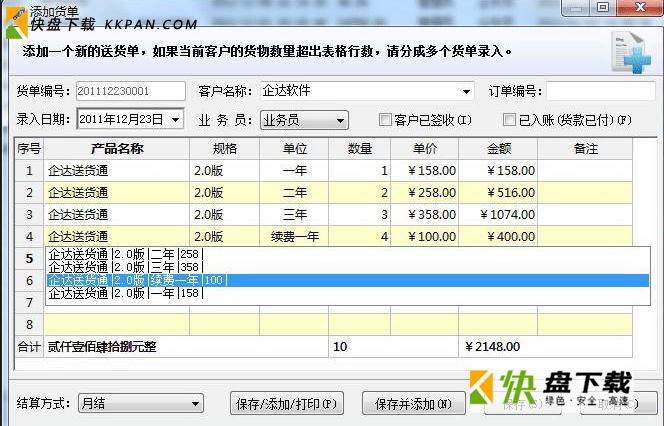Image resolution: width=664 pixels, height=426 pixels.
Task: Open the 业务员 dropdown
Action: pyautogui.click(x=304, y=121)
